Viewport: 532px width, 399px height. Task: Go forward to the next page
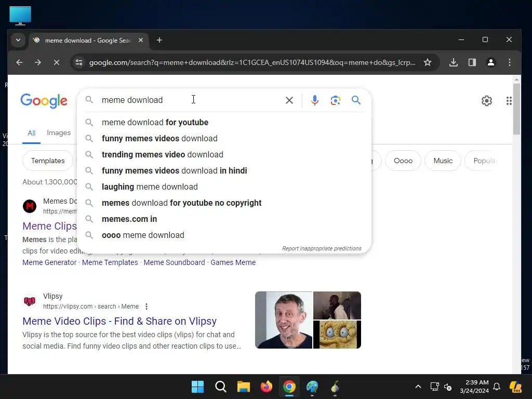37,62
